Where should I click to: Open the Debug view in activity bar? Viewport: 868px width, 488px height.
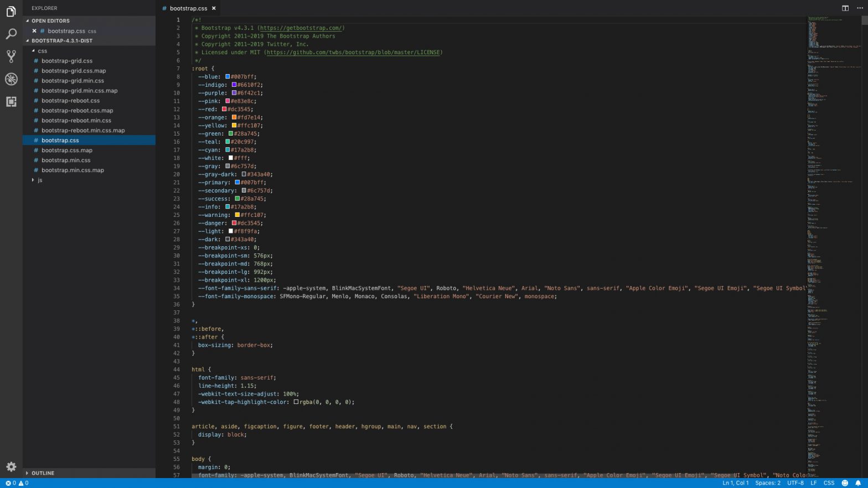click(x=11, y=79)
